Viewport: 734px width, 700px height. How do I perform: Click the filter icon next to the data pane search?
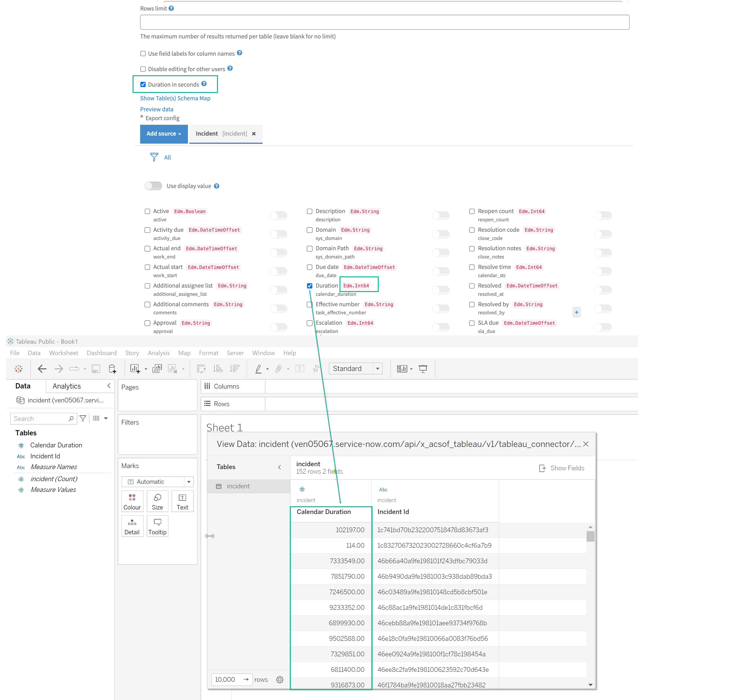[x=83, y=418]
